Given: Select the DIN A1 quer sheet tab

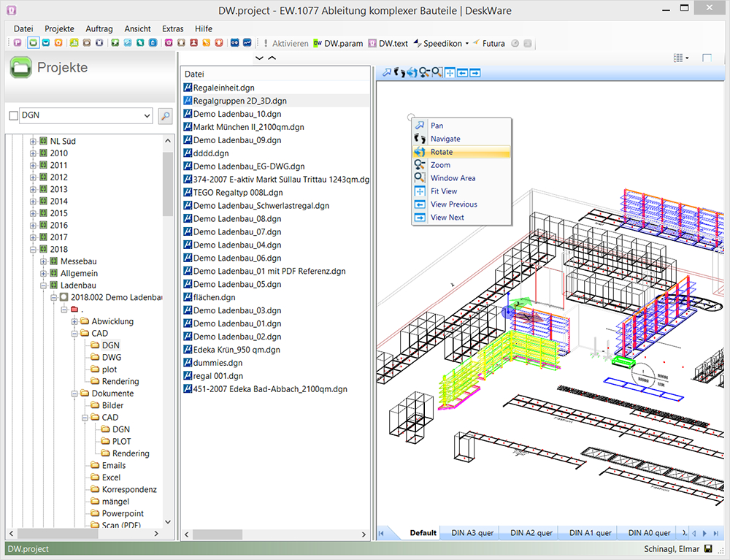Looking at the screenshot, I should (590, 533).
